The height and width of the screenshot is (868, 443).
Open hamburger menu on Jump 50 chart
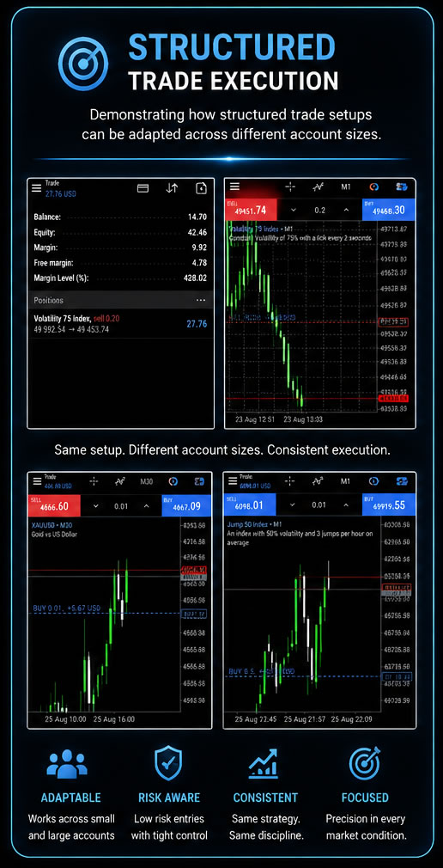coord(233,480)
